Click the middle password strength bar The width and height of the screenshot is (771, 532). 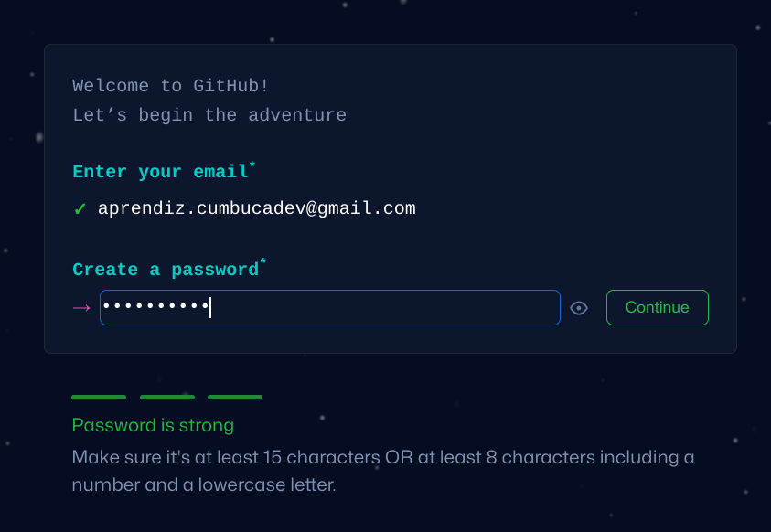pos(167,397)
